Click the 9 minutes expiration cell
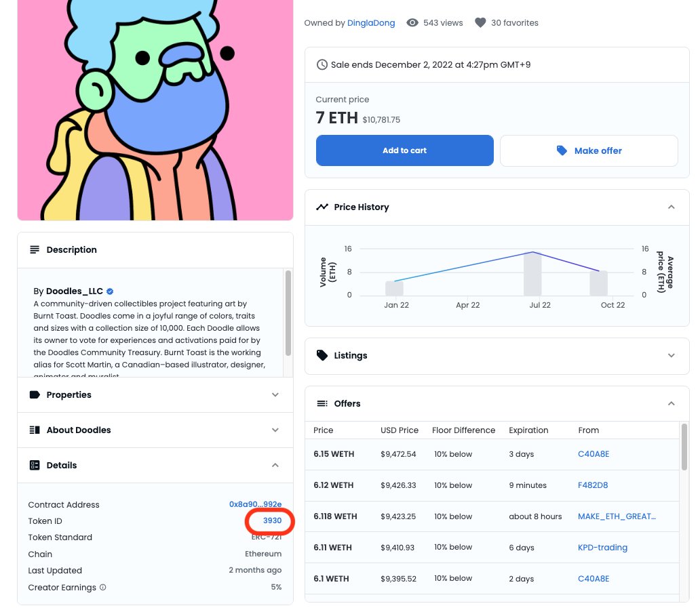700x610 pixels. pyautogui.click(x=528, y=485)
